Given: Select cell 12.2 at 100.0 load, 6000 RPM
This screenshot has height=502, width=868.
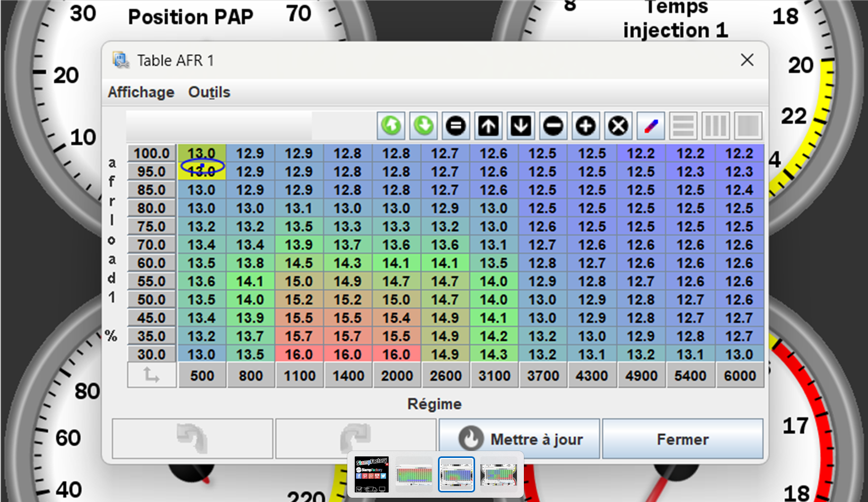Looking at the screenshot, I should [740, 153].
